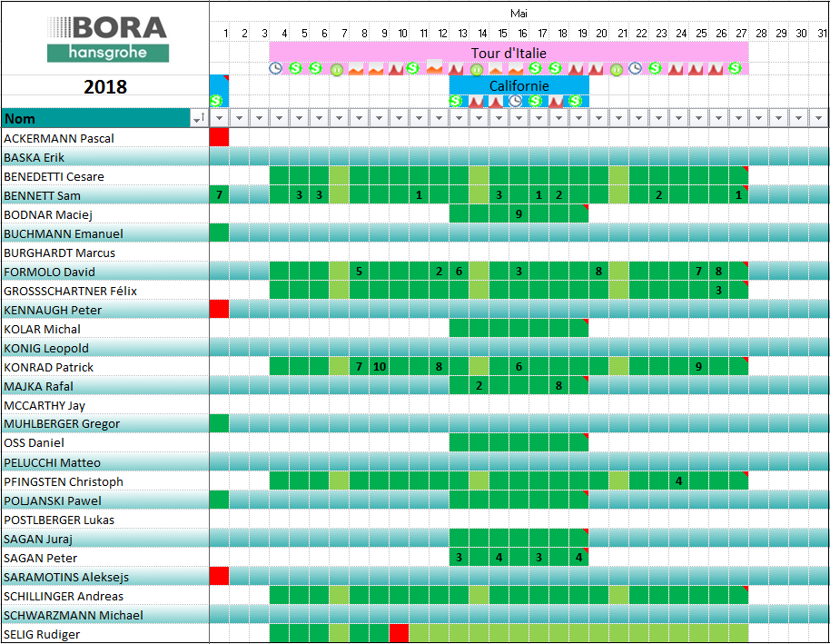
Task: Click the KENNAUGH Peter name cell
Action: pyautogui.click(x=104, y=310)
